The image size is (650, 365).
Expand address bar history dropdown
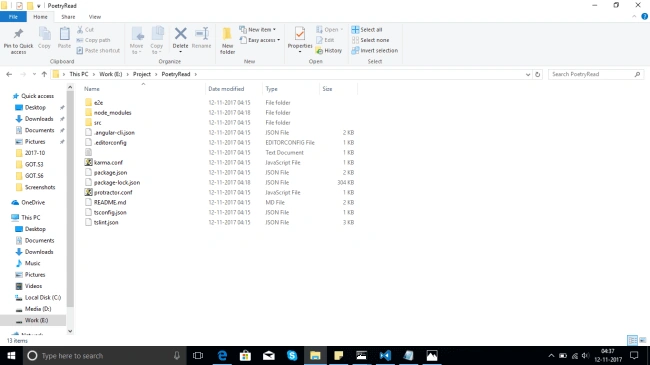point(528,74)
